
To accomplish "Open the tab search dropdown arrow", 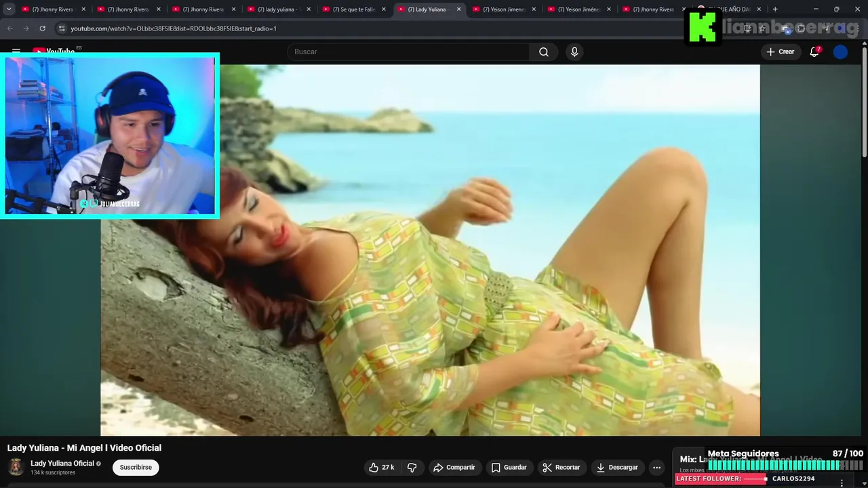I will pyautogui.click(x=9, y=9).
